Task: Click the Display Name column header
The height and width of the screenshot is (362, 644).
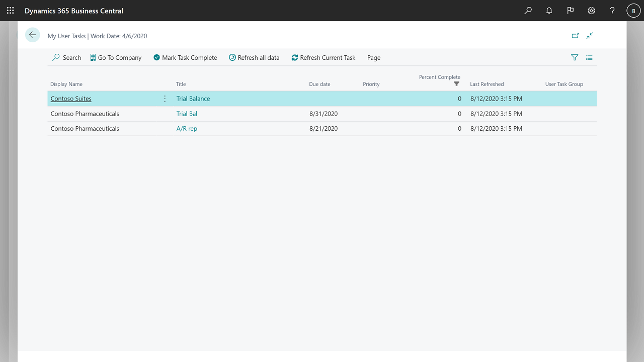Action: click(x=66, y=84)
